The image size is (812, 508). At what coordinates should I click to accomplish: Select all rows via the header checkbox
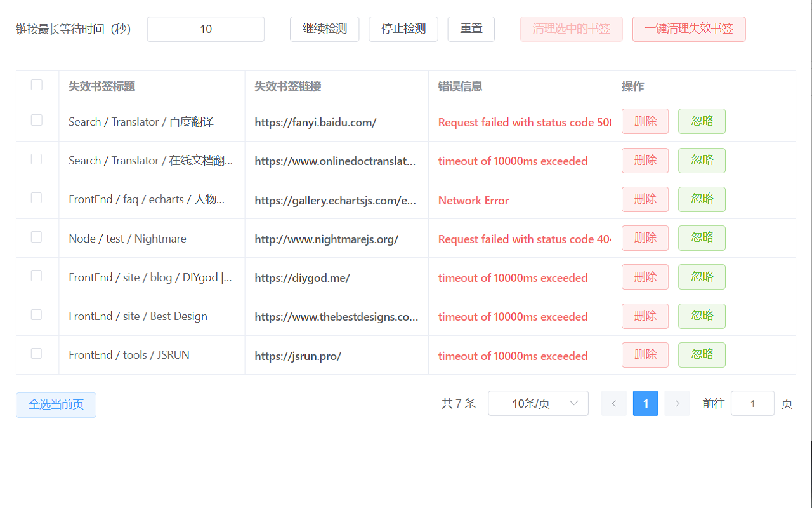pos(37,85)
